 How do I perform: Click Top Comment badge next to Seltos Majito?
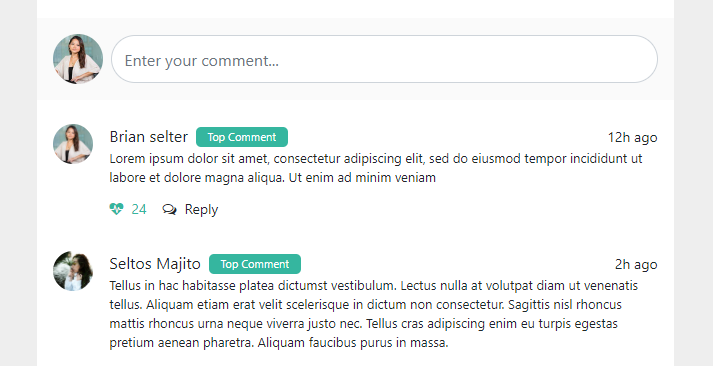(x=255, y=264)
